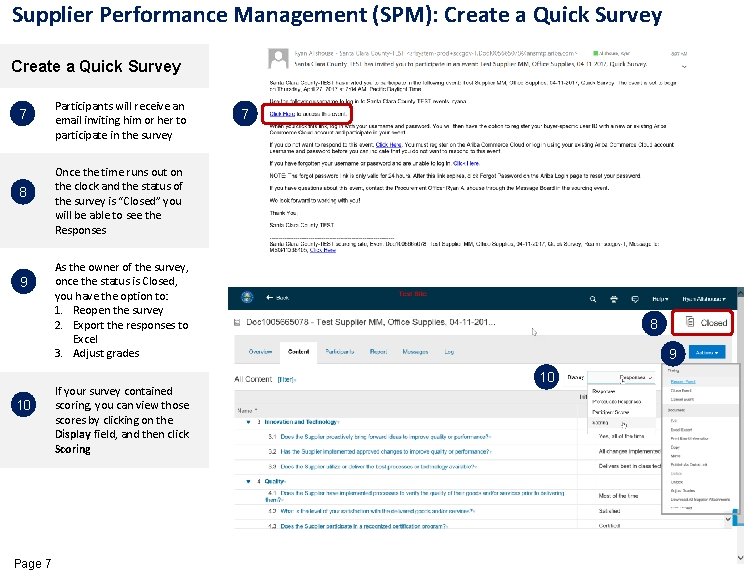
Task: Select Excel Export in the Actions menu
Action: 681,429
